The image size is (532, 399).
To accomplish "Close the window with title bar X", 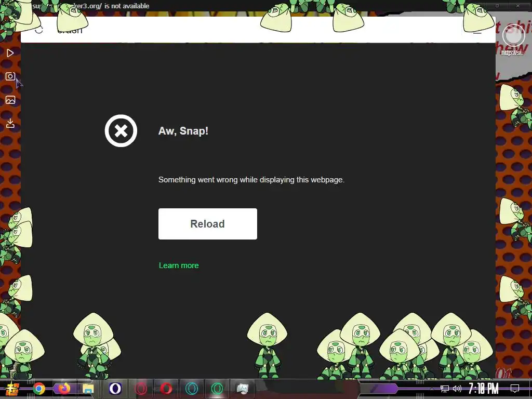I will tap(518, 6).
